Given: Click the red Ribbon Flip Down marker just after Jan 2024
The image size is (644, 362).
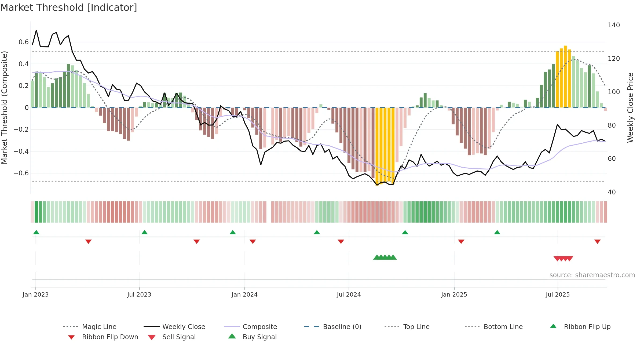Looking at the screenshot, I should point(253,242).
